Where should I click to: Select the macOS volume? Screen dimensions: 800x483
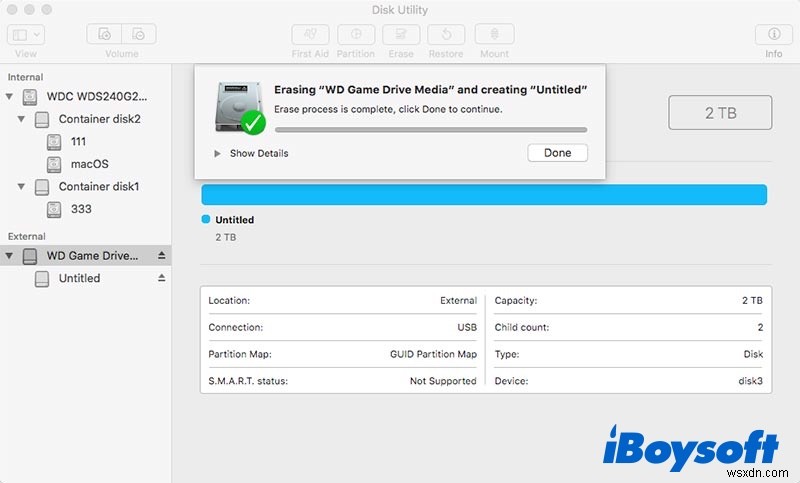coord(86,164)
